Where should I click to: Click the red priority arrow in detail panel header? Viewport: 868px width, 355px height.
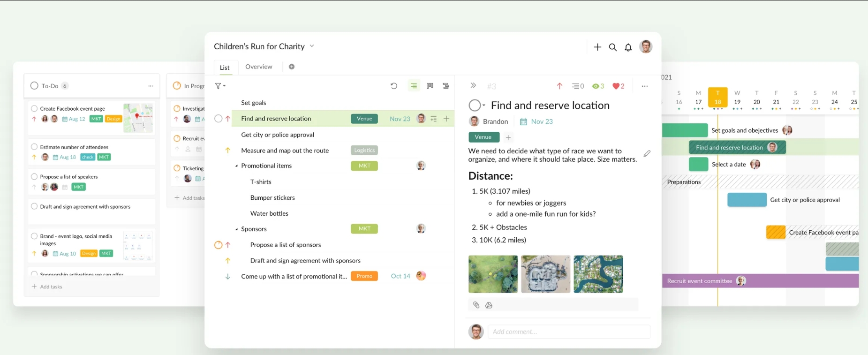tap(559, 86)
